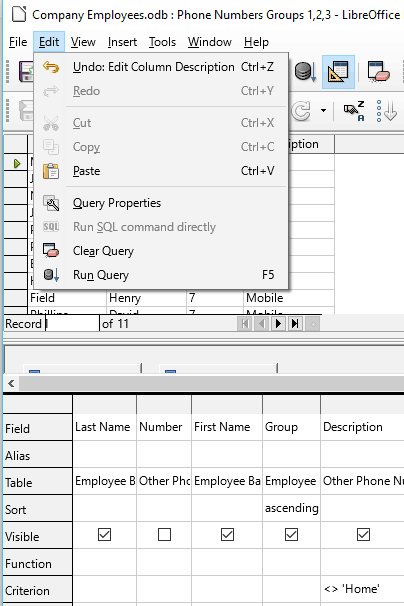Click the Clear Query eraser icon in the menu

pyautogui.click(x=51, y=251)
